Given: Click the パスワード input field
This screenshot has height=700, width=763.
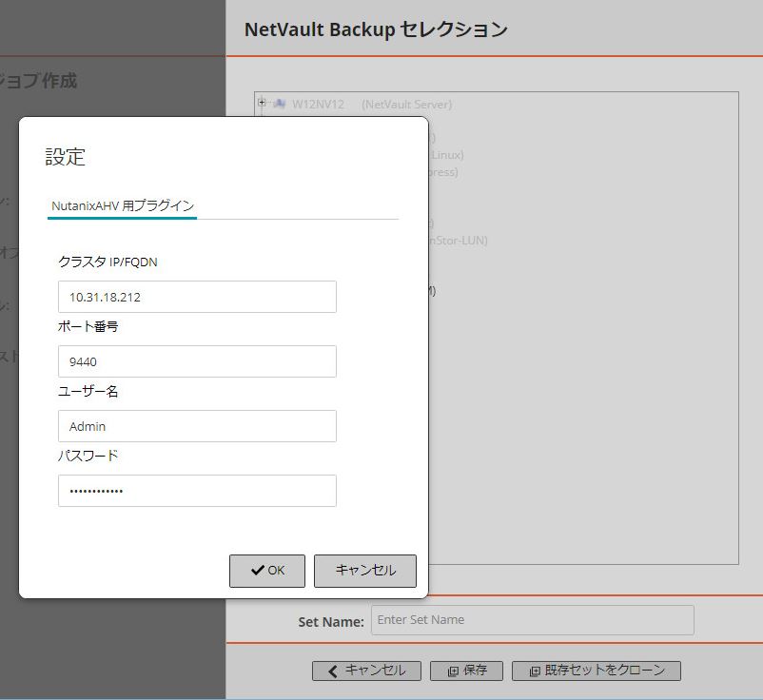Looking at the screenshot, I should pos(197,491).
